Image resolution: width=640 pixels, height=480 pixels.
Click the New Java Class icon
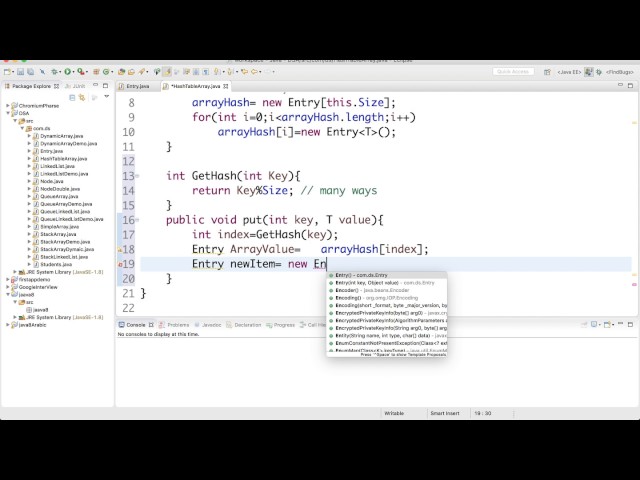pos(106,72)
